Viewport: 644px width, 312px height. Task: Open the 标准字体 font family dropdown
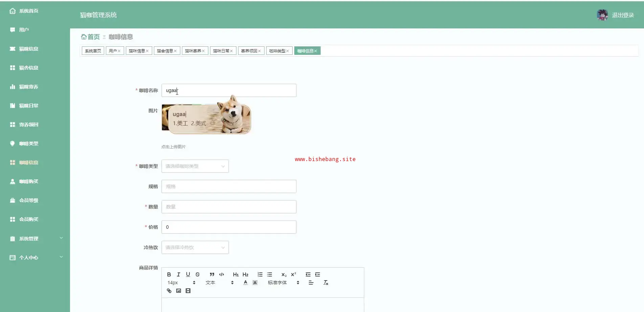point(283,283)
